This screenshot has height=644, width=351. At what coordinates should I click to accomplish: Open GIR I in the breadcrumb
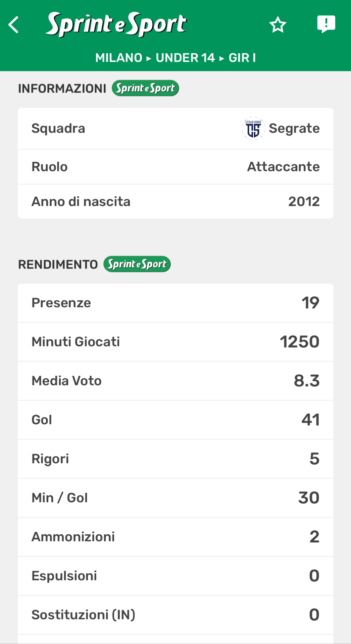(242, 58)
